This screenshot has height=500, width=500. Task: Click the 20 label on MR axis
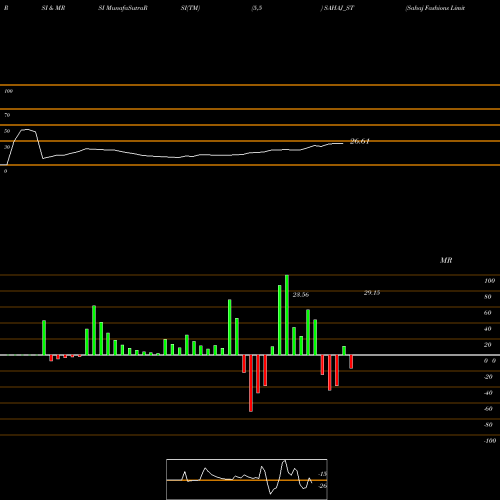point(488,345)
